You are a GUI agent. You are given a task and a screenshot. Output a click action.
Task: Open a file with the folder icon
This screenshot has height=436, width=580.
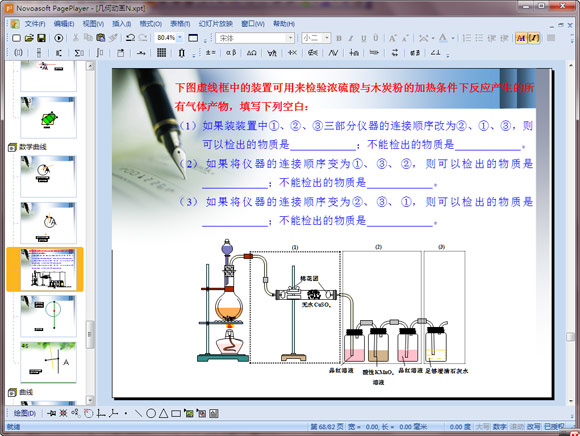(29, 38)
